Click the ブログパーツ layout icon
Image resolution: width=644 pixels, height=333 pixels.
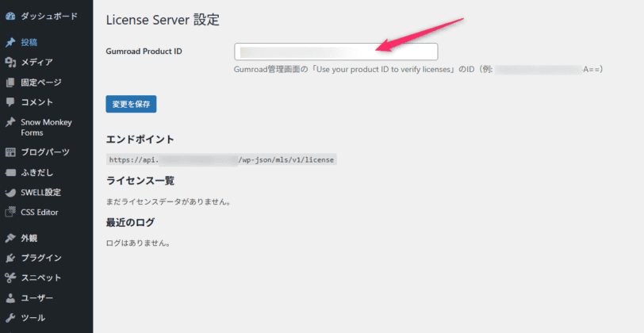(10, 152)
